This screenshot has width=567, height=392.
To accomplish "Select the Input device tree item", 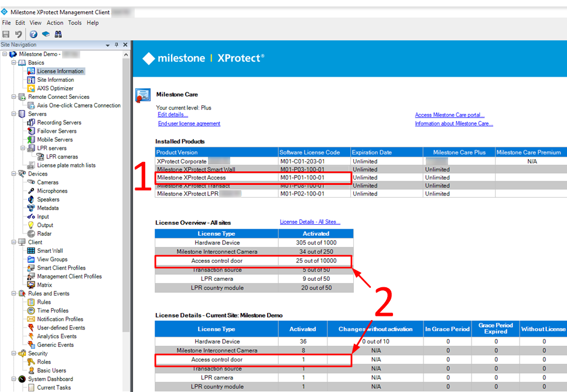I will [43, 217].
